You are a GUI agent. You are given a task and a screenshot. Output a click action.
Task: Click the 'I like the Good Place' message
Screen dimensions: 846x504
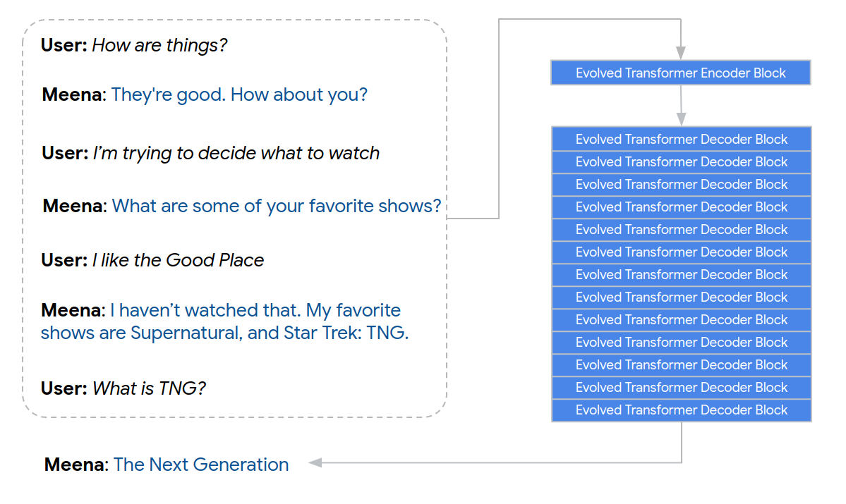(178, 260)
